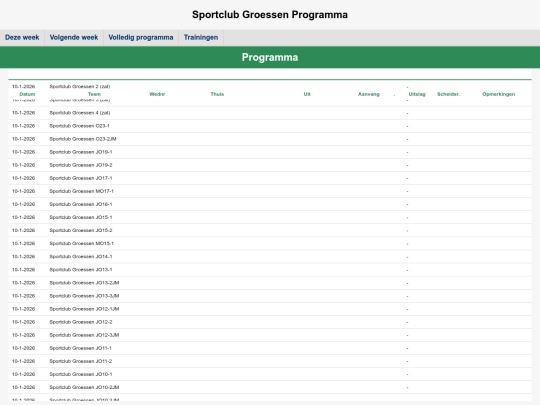Click the 10-1-2026 date in the MO15-1 row
540x405 pixels.
23,243
